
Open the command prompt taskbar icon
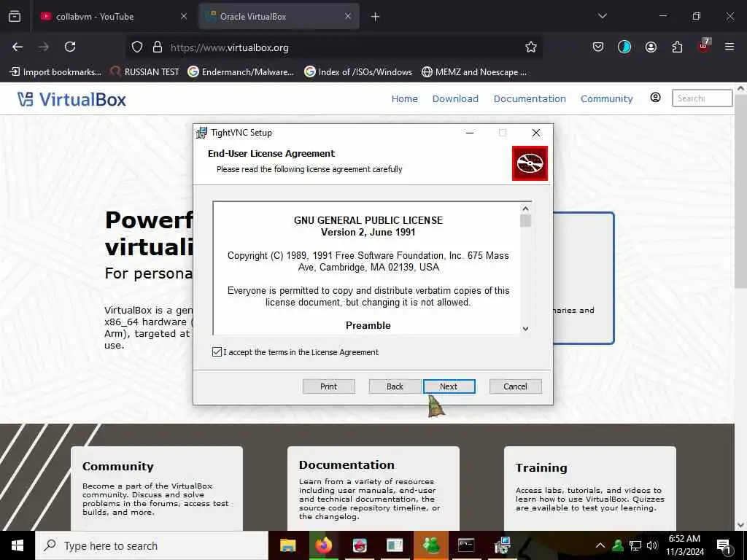tap(466, 545)
